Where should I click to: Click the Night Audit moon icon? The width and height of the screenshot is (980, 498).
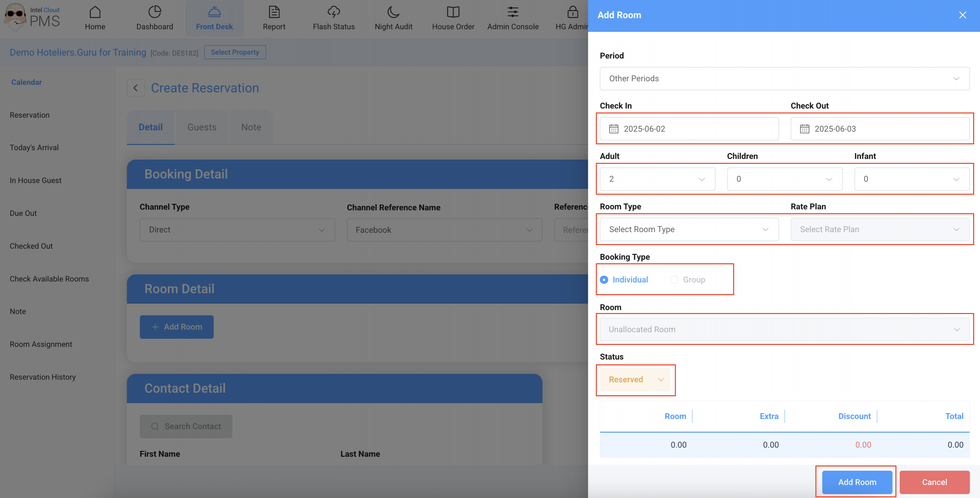(x=393, y=12)
